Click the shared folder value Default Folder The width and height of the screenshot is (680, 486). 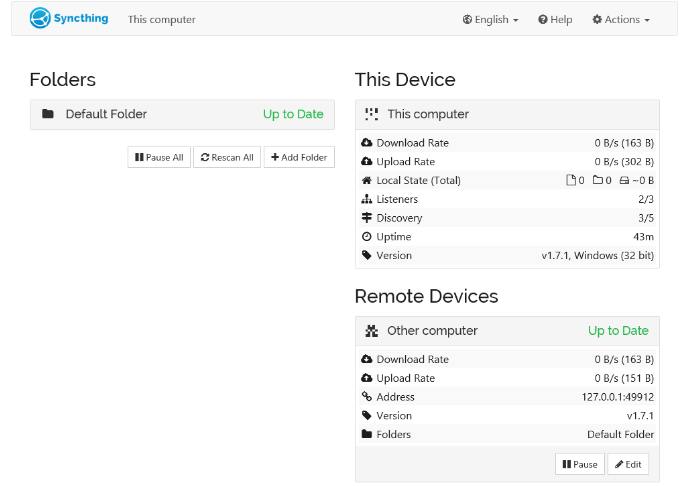[621, 434]
